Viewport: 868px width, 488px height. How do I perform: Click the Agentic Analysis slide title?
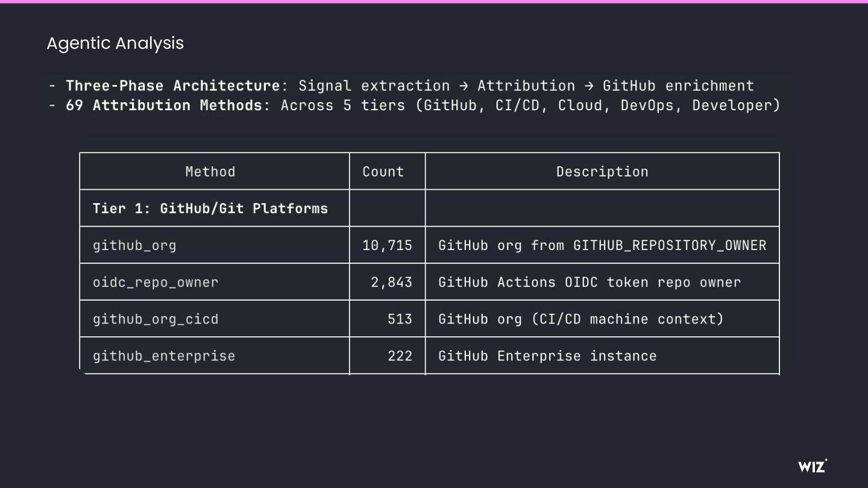(115, 43)
